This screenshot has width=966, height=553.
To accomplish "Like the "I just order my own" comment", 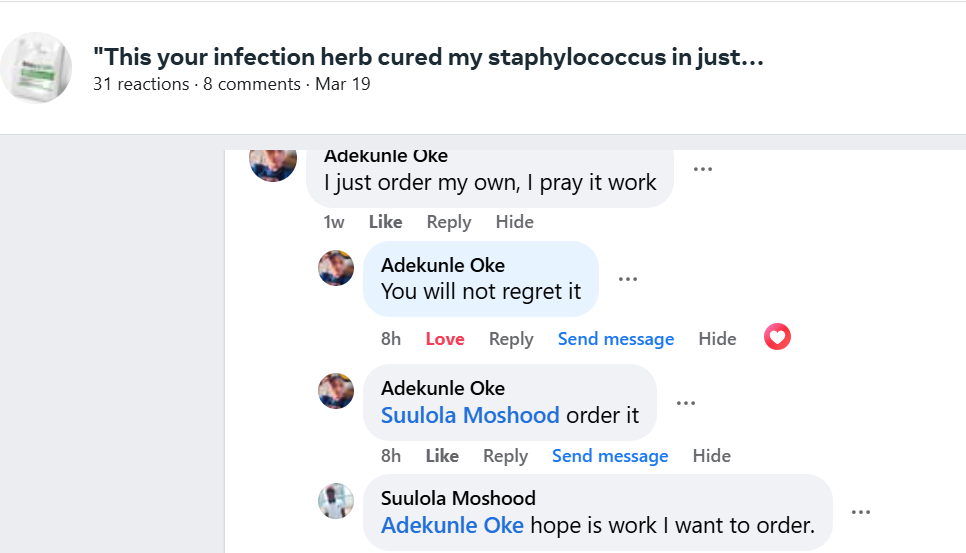I will click(385, 222).
